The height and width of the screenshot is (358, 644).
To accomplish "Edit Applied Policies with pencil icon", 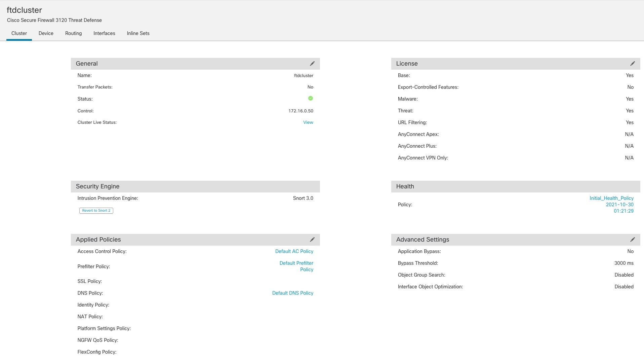I will pyautogui.click(x=312, y=240).
